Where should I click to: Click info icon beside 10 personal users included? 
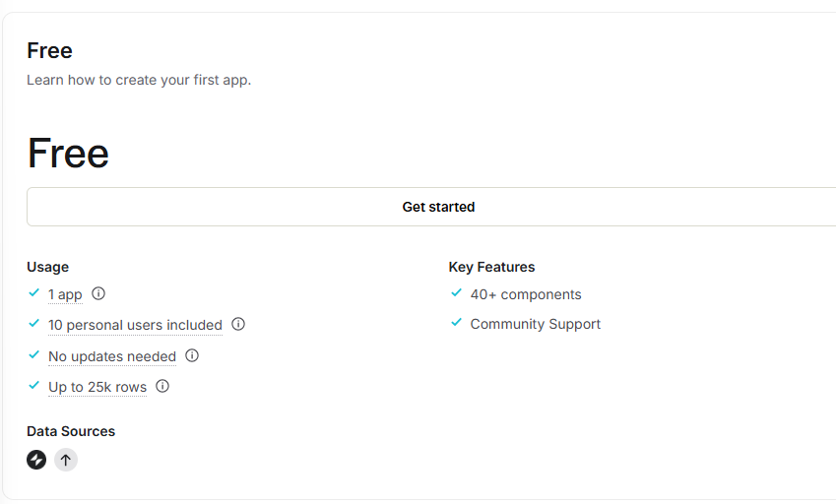[238, 324]
